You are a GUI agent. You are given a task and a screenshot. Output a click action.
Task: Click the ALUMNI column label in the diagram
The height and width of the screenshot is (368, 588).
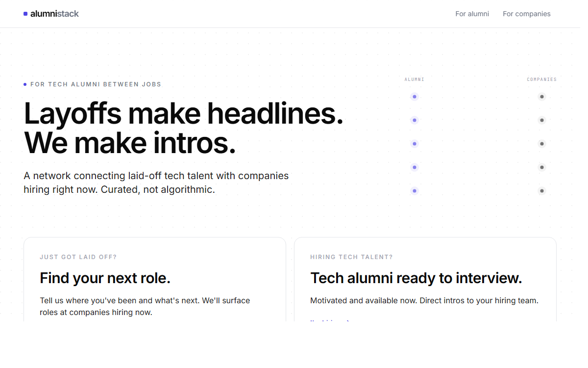[414, 79]
